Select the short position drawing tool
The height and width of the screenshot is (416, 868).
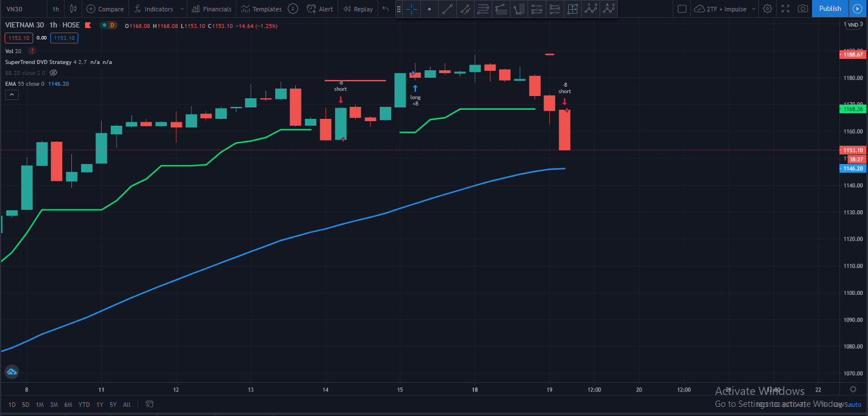pyautogui.click(x=554, y=9)
